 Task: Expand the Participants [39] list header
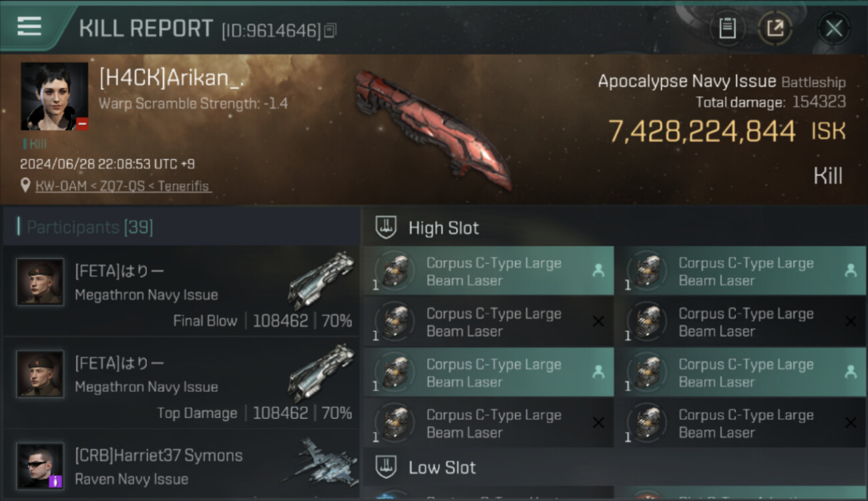[x=181, y=227]
